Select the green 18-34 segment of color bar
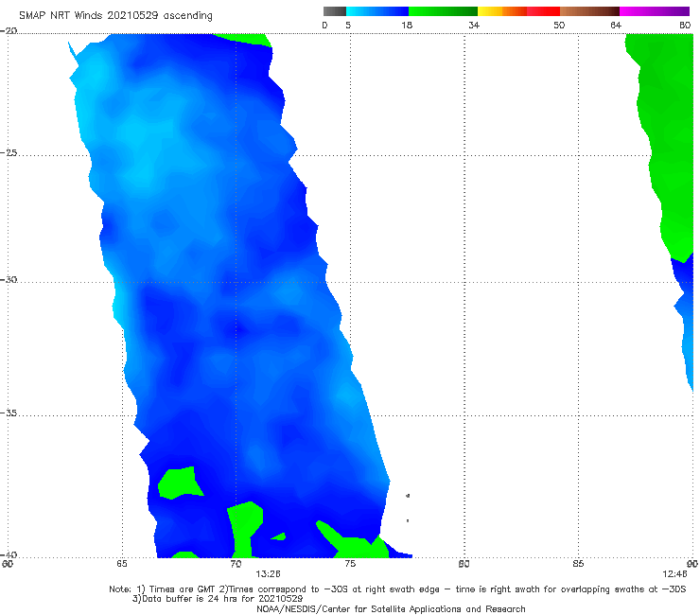700x615 pixels. pyautogui.click(x=443, y=11)
